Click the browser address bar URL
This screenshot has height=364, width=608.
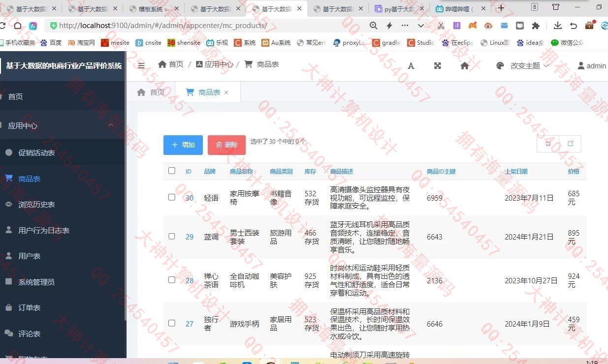click(x=163, y=26)
